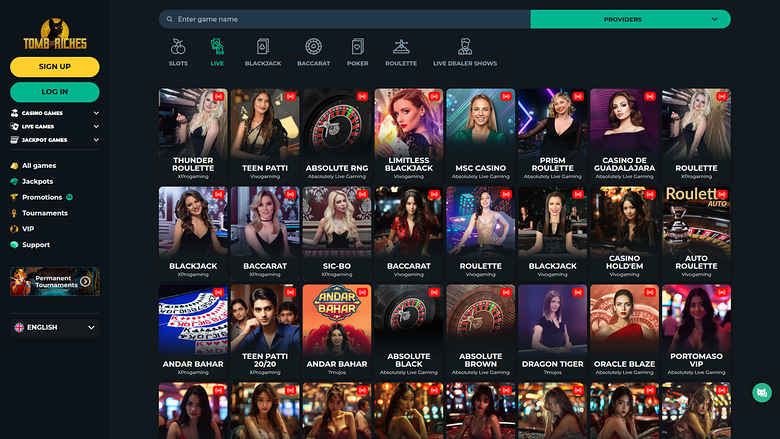Open Promotions page
Image resolution: width=780 pixels, height=439 pixels.
click(42, 197)
